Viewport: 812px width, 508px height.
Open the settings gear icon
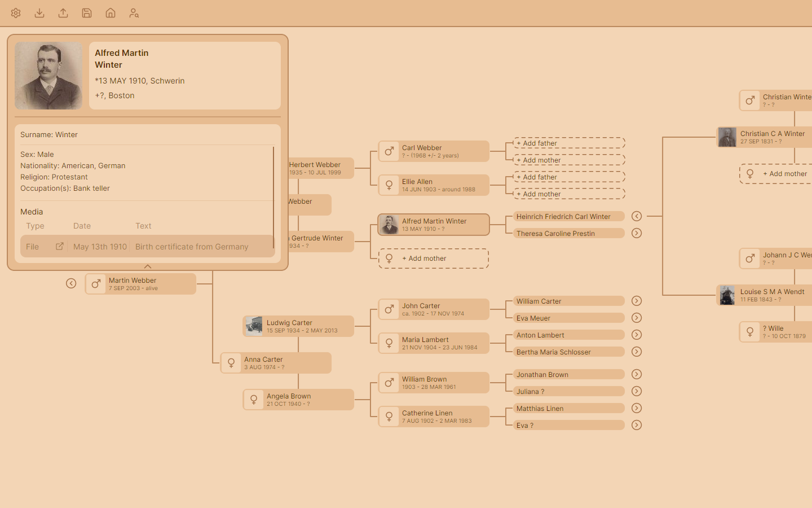click(x=15, y=12)
